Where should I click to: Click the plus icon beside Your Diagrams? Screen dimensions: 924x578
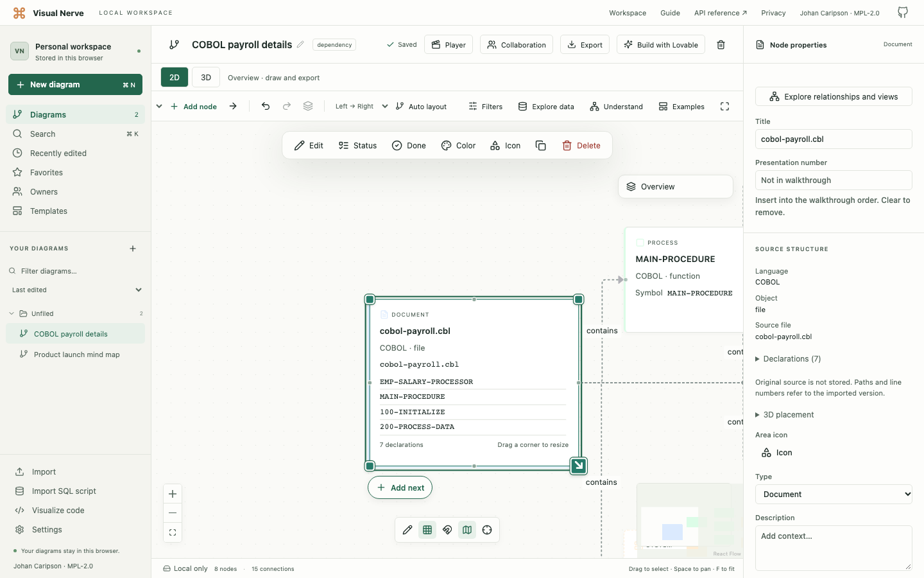[133, 249]
